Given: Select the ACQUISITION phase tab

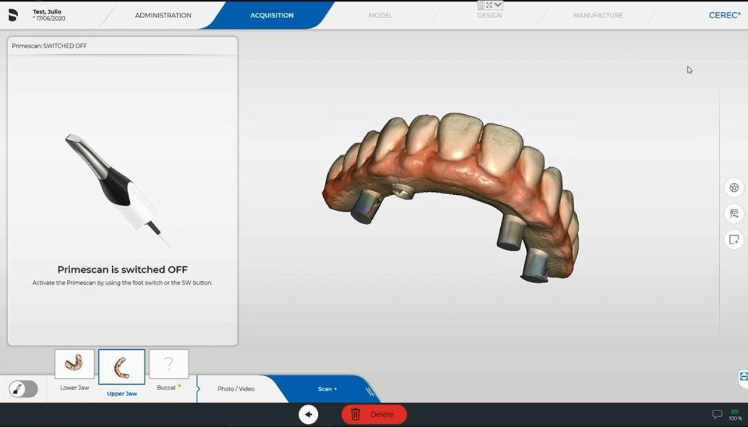Looking at the screenshot, I should click(272, 15).
